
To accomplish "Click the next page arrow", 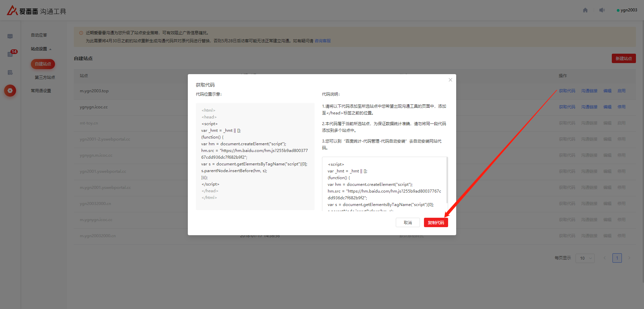I will click(x=629, y=258).
